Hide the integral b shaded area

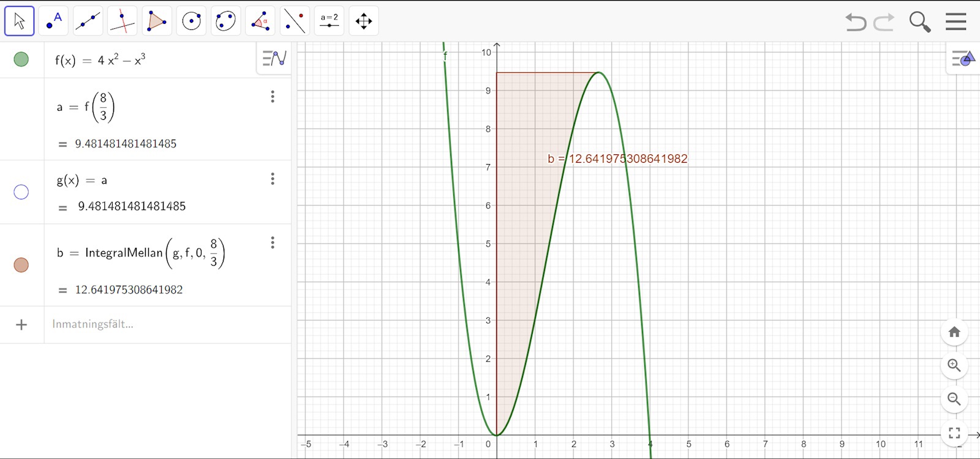click(21, 265)
